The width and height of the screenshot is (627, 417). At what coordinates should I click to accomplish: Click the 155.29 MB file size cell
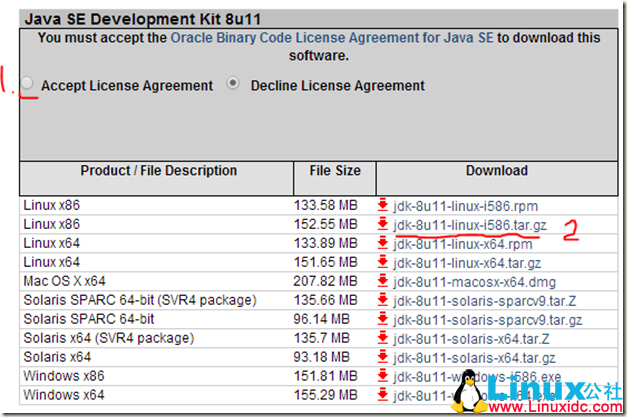pyautogui.click(x=325, y=395)
